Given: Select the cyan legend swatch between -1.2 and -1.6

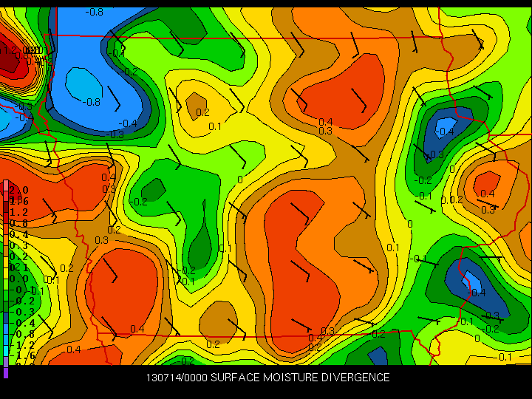Looking at the screenshot, I should point(6,351).
